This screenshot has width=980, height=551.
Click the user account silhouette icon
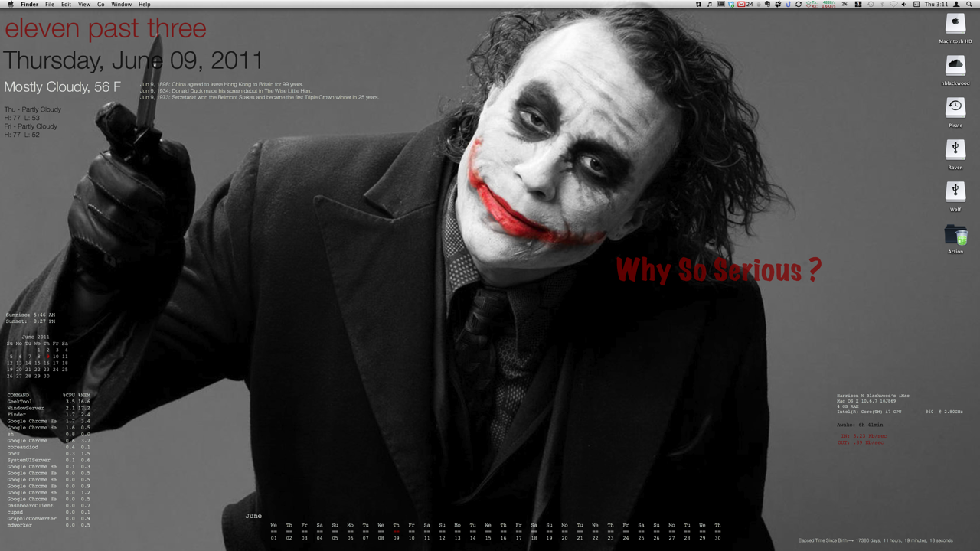coord(957,5)
